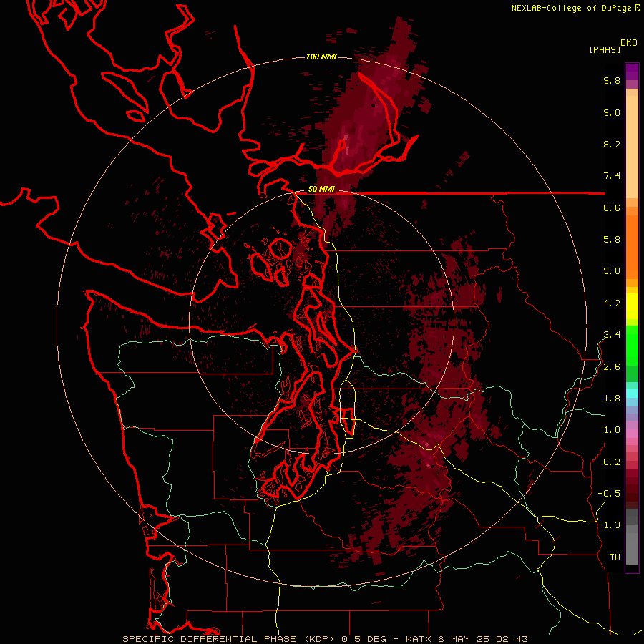This screenshot has width=644, height=644.
Task: Pick the cyan segment of the color bar
Action: pos(632,393)
